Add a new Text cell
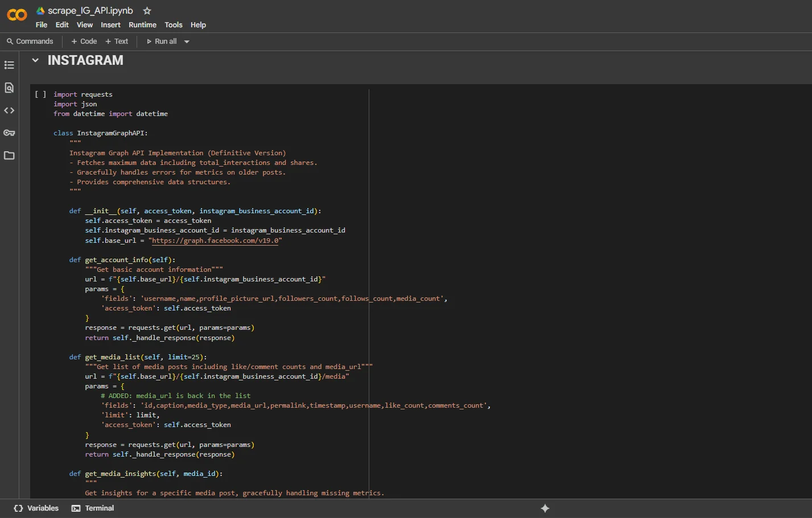Screen dimensions: 812x518 [117, 42]
